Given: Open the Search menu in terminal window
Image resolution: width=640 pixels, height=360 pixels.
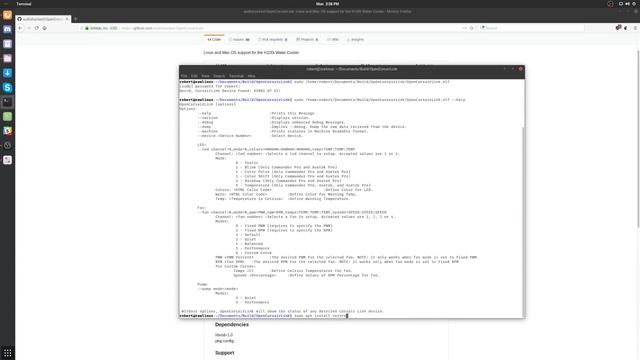Looking at the screenshot, I should tap(219, 76).
